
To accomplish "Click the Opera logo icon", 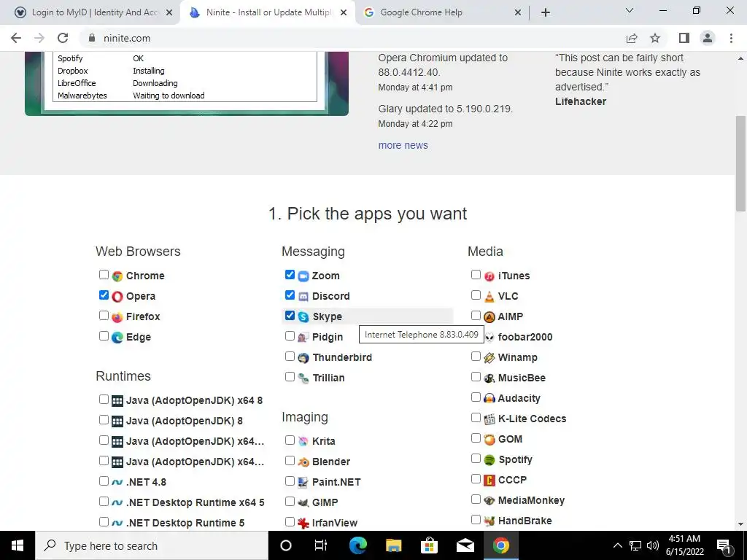I will (x=117, y=297).
